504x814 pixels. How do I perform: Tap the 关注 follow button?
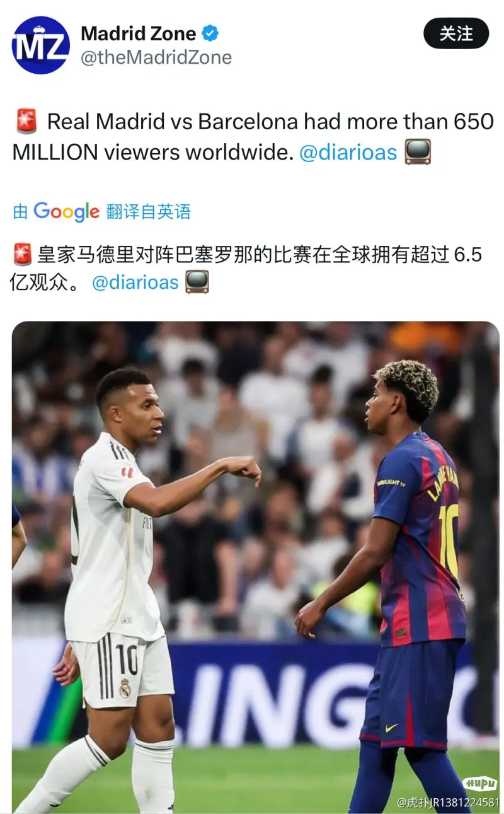pos(456,33)
